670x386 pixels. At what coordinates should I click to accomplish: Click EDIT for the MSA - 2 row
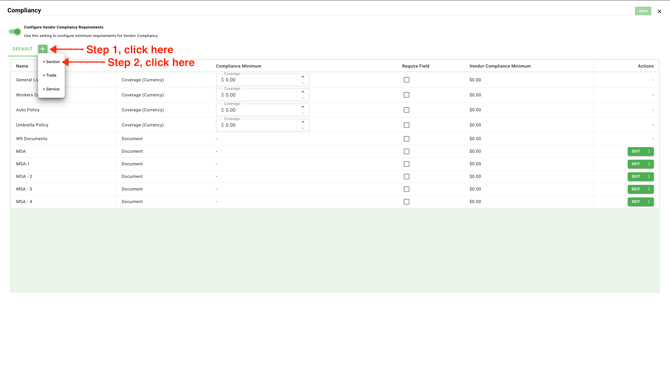click(636, 177)
